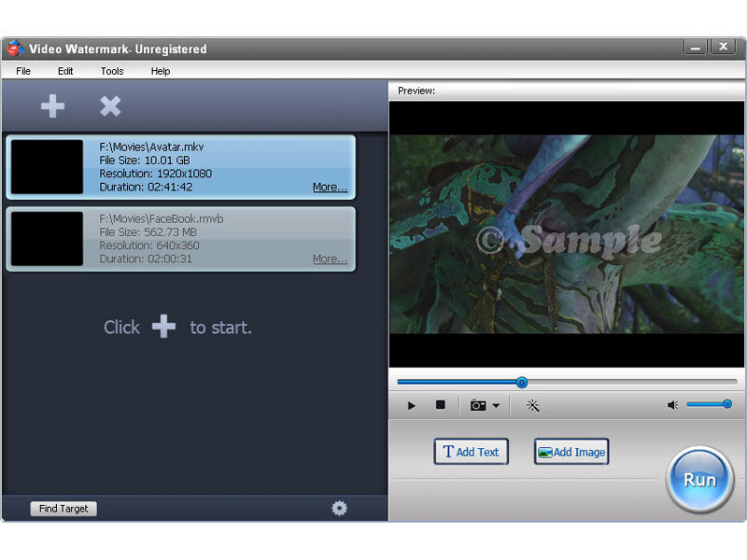Viewport: 747px width, 560px height.
Task: Click 'Resolution: 1920x1080' text
Action: pyautogui.click(x=155, y=174)
